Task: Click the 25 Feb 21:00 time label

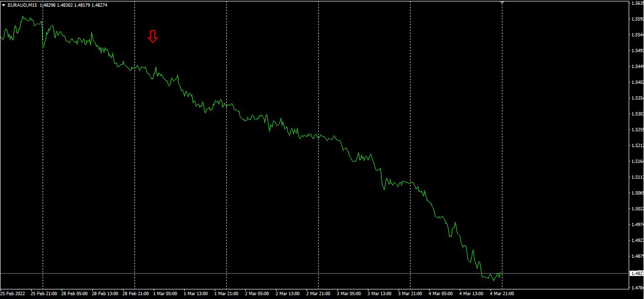Action: click(44, 293)
